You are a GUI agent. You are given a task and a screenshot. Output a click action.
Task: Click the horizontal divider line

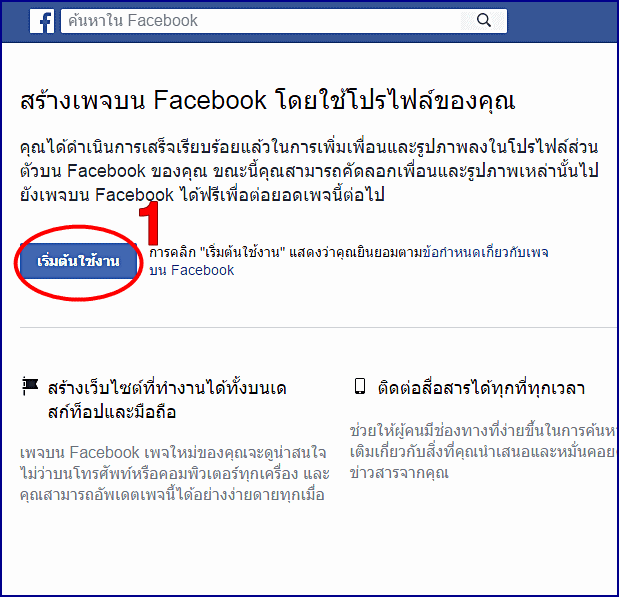click(318, 327)
